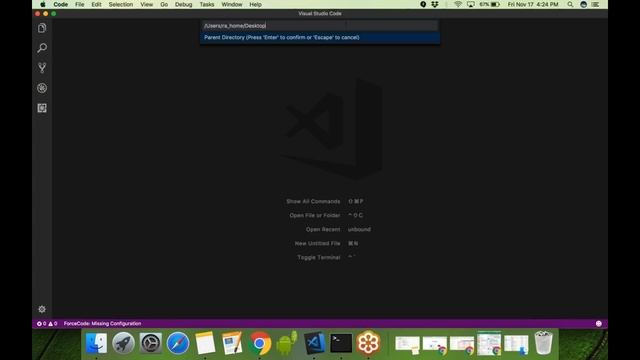This screenshot has width=640, height=360.
Task: Open the Tasks menu
Action: [x=207, y=4]
